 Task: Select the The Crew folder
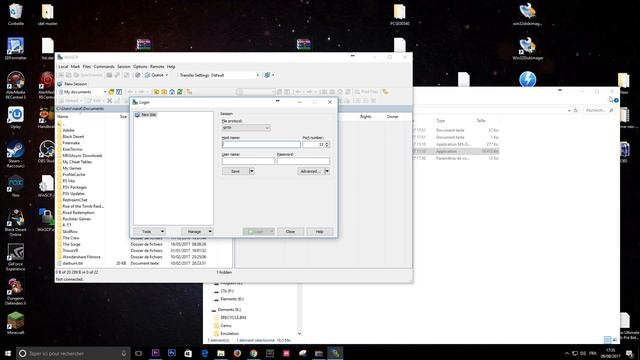(71, 238)
